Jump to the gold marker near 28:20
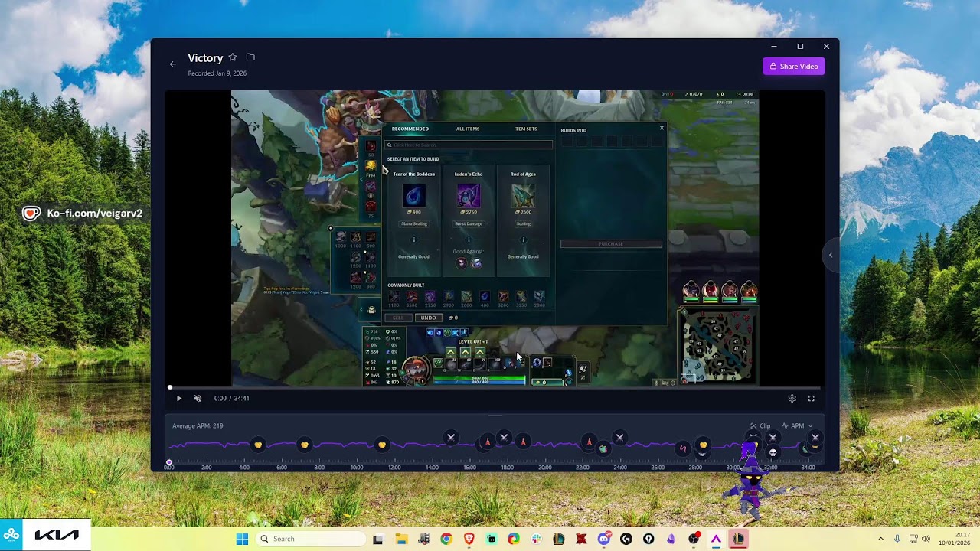Viewport: 980px width, 551px height. point(703,445)
